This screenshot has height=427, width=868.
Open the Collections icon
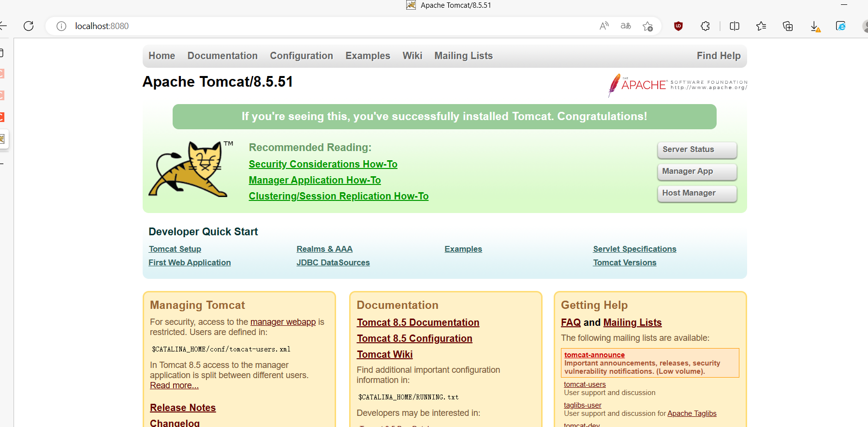point(788,26)
